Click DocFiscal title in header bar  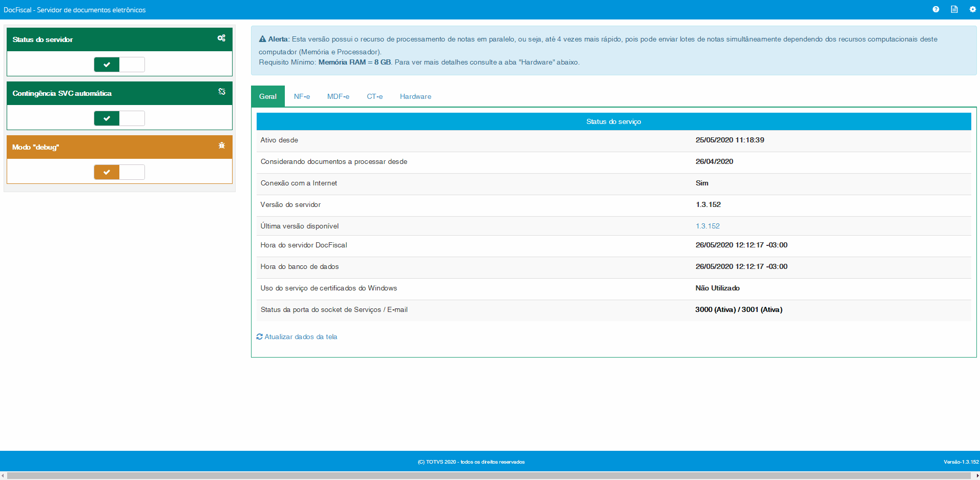pos(75,10)
